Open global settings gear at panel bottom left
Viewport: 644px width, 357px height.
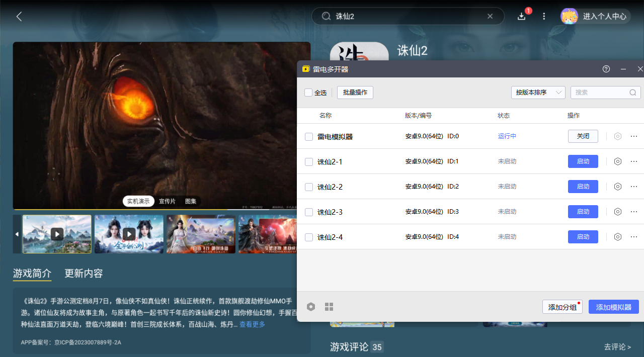coord(311,306)
